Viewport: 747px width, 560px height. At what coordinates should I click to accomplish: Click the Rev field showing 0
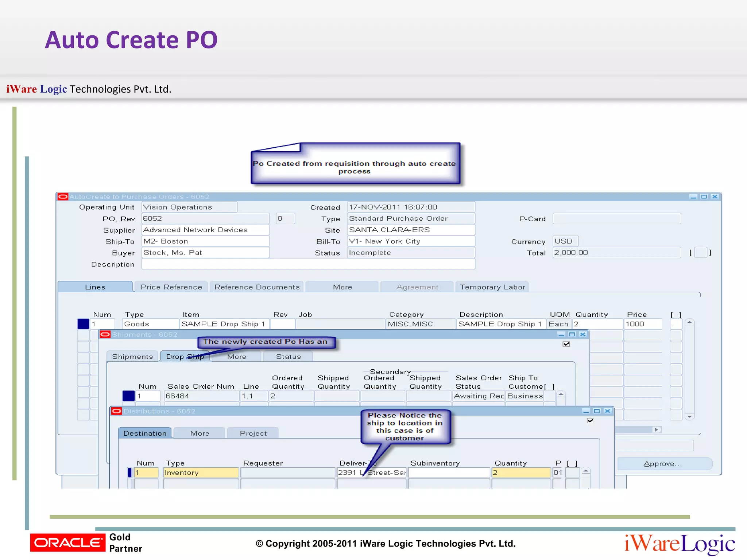click(285, 218)
